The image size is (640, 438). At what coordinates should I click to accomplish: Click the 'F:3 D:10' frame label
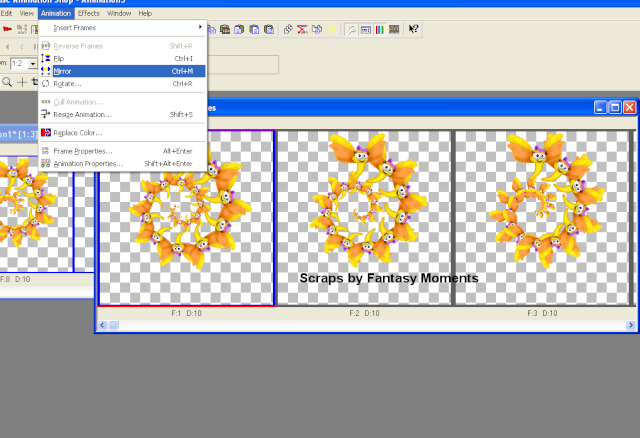tap(542, 313)
